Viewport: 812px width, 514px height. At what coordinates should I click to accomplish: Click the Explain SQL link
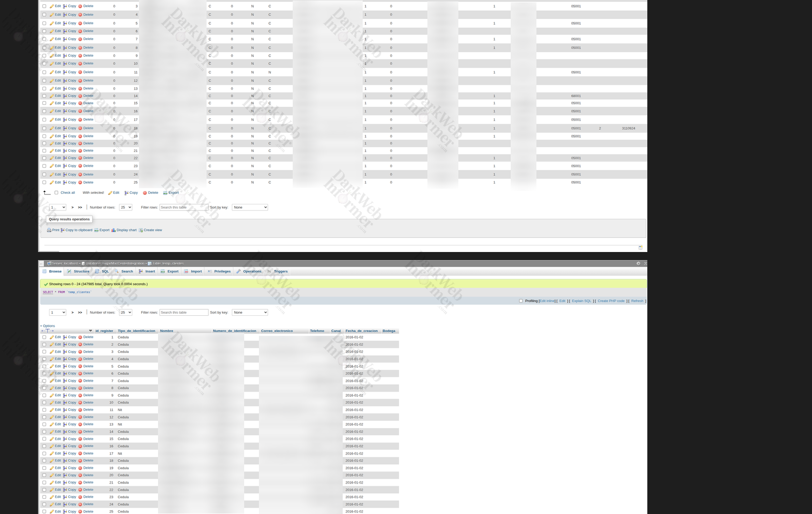[x=581, y=301]
